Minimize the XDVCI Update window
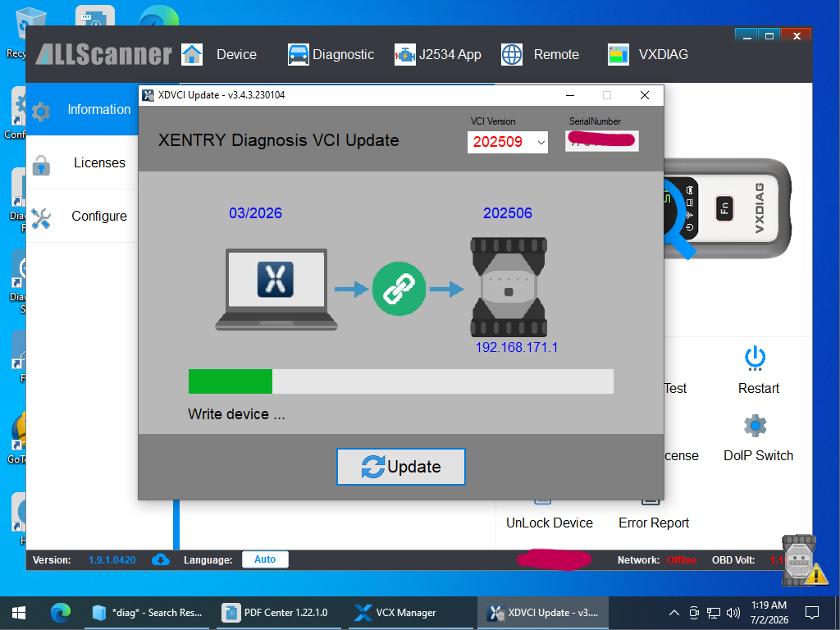840x630 pixels. pos(570,95)
